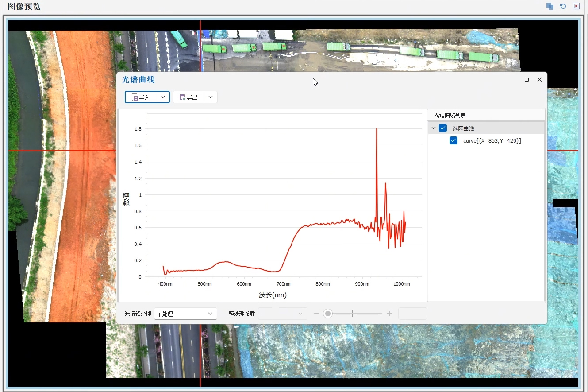Viewport: 588px width, 392px height.
Task: Click the 导出 export button
Action: pyautogui.click(x=188, y=97)
